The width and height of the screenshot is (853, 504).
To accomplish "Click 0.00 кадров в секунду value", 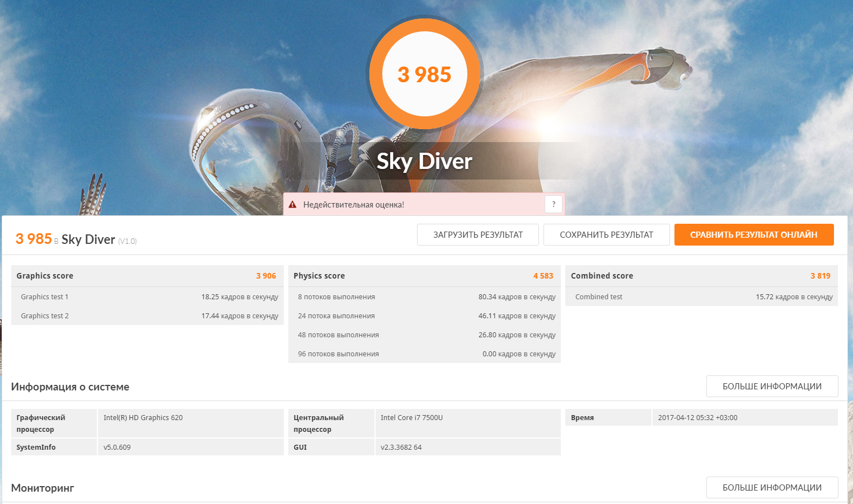I will pyautogui.click(x=519, y=354).
